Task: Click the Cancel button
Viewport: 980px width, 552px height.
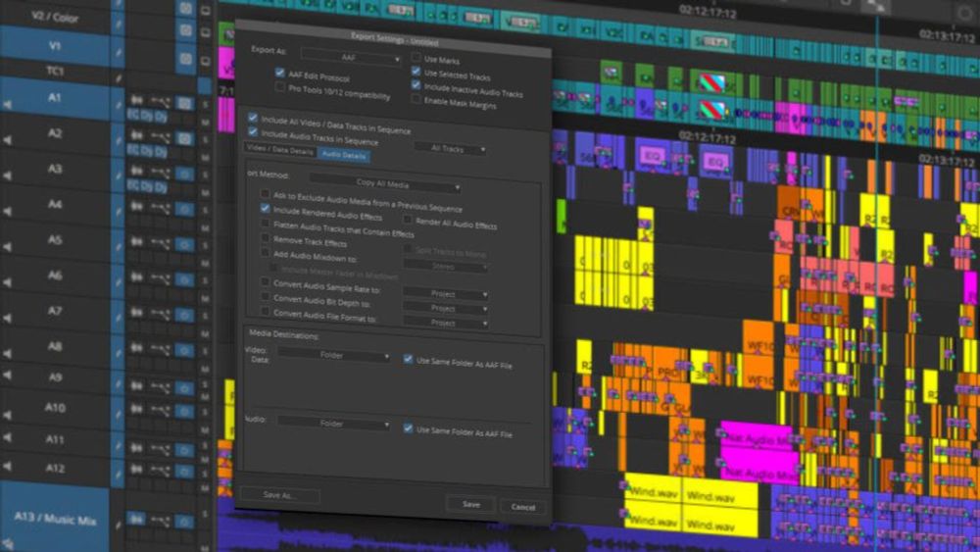Action: [x=523, y=506]
